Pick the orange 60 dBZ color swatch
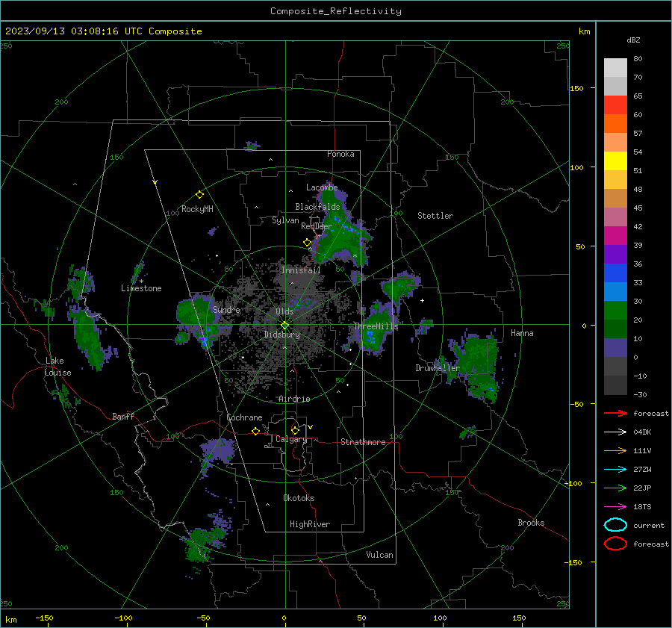The width and height of the screenshot is (672, 628). point(615,124)
